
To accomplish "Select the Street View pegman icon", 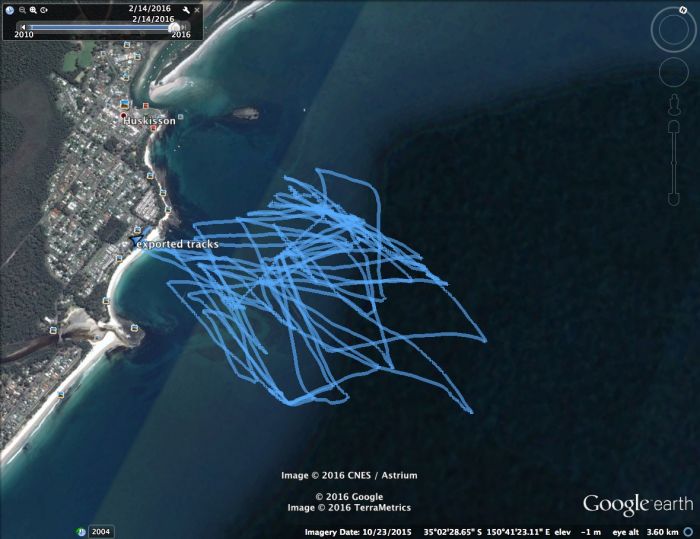I will click(x=674, y=104).
